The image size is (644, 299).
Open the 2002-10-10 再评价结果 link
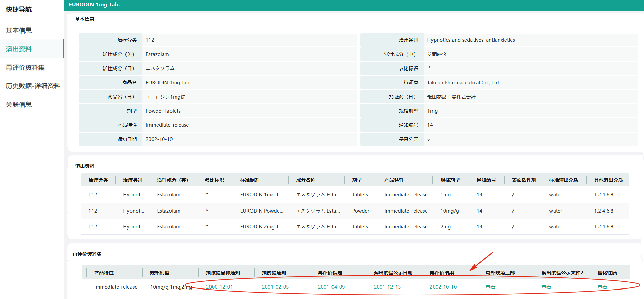443,287
